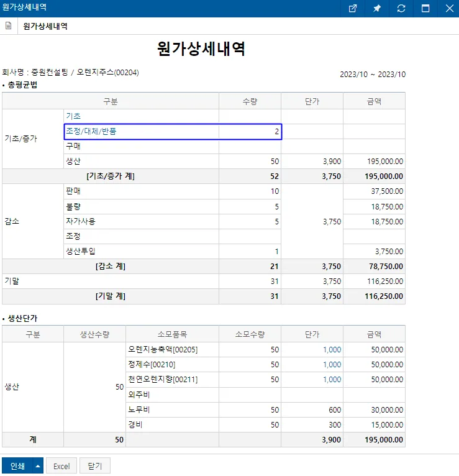The image size is (459, 476).
Task: Click the 3,900 total unit price
Action: (331, 439)
